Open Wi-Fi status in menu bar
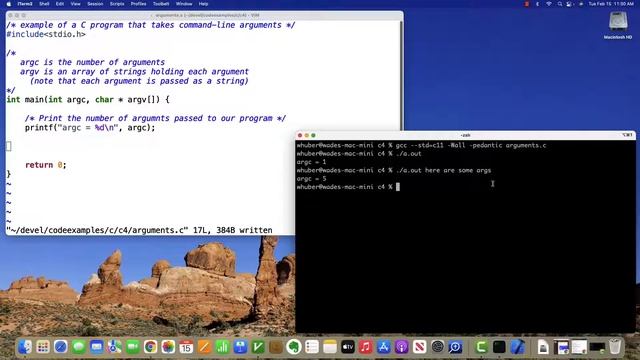Screen dimensions: 640x360 [x=549, y=4]
